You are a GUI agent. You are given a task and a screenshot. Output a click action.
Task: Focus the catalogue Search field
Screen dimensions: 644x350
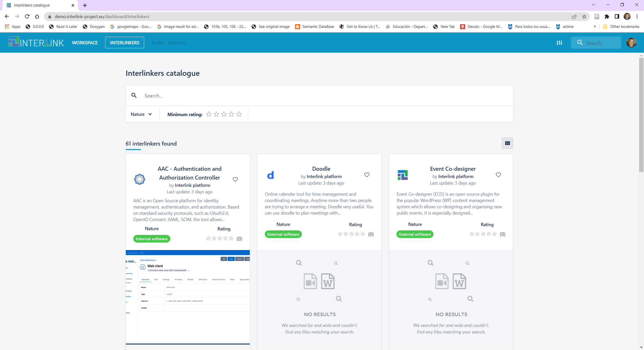(319, 95)
